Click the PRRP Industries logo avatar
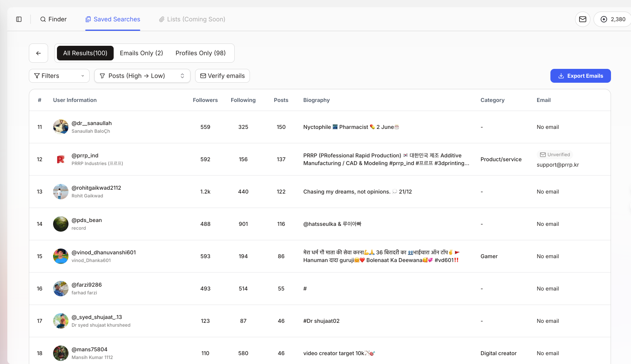This screenshot has width=631, height=364. 61,159
